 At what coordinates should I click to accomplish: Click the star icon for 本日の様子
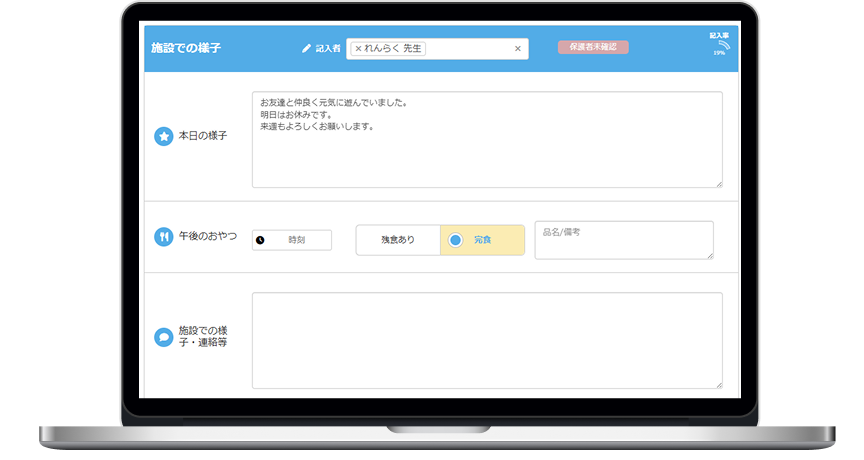pyautogui.click(x=164, y=136)
